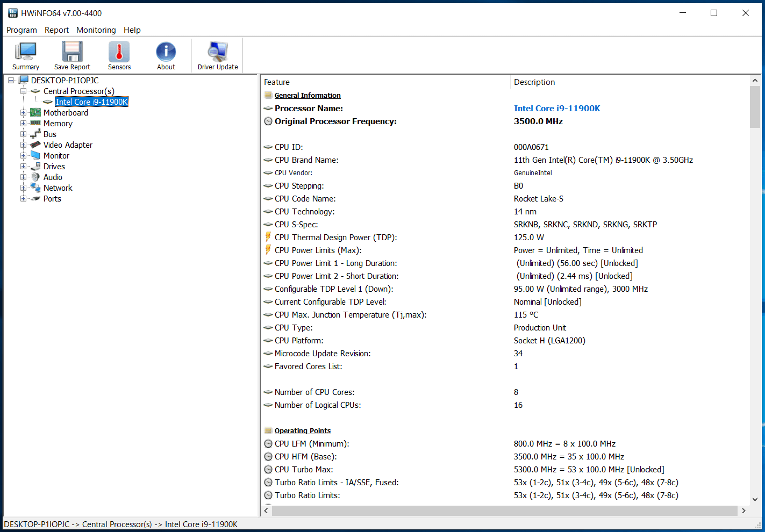
Task: Select Intel Core i9-11900K tree item
Action: pos(91,102)
